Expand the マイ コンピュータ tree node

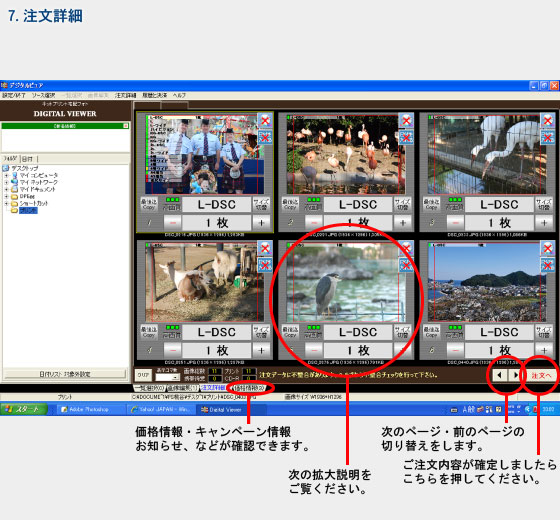(6, 175)
